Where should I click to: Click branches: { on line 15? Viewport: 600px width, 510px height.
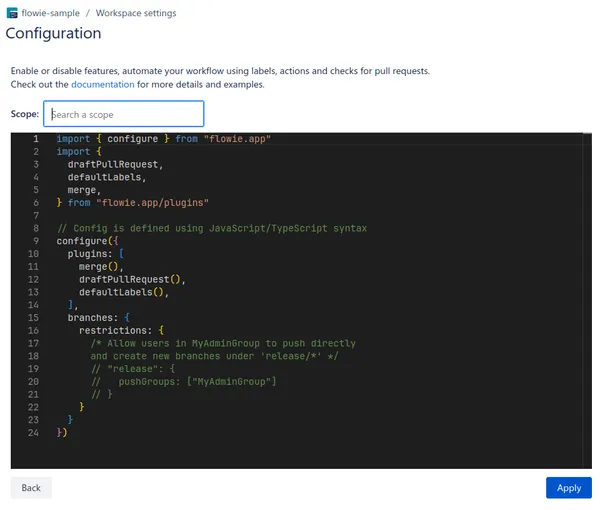pyautogui.click(x=99, y=318)
